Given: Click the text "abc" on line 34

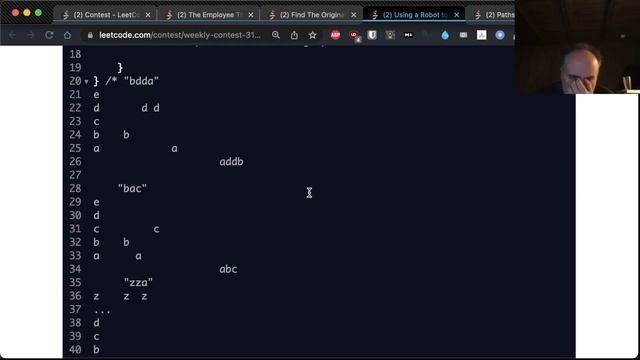Looking at the screenshot, I should [x=228, y=269].
